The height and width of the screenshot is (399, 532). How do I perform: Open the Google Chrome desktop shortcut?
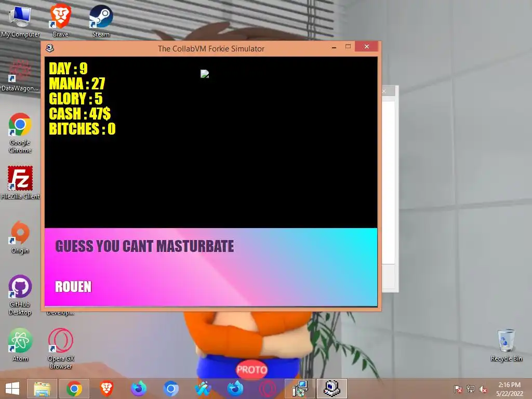pyautogui.click(x=20, y=133)
